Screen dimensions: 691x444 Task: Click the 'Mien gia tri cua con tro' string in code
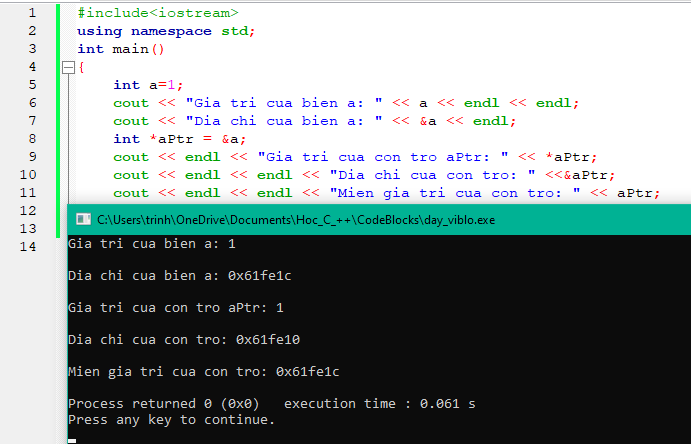tap(455, 193)
